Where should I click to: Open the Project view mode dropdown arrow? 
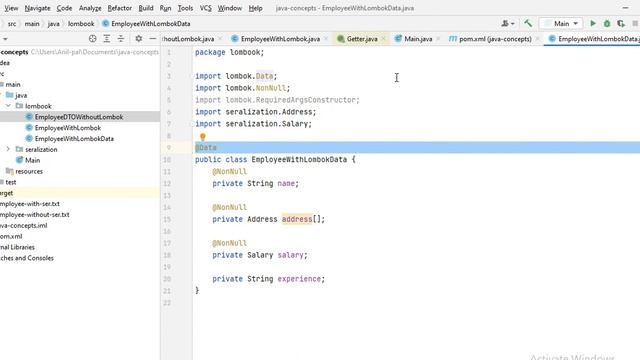(x=5, y=39)
